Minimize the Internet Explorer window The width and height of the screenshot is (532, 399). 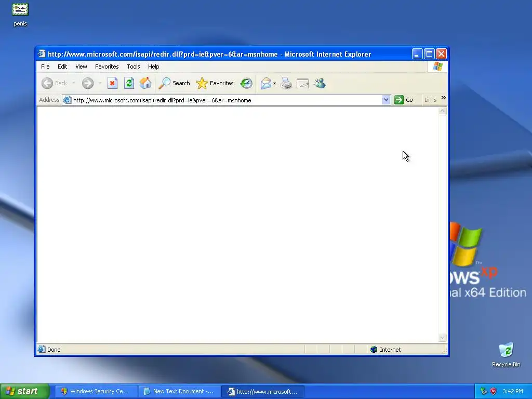(417, 54)
